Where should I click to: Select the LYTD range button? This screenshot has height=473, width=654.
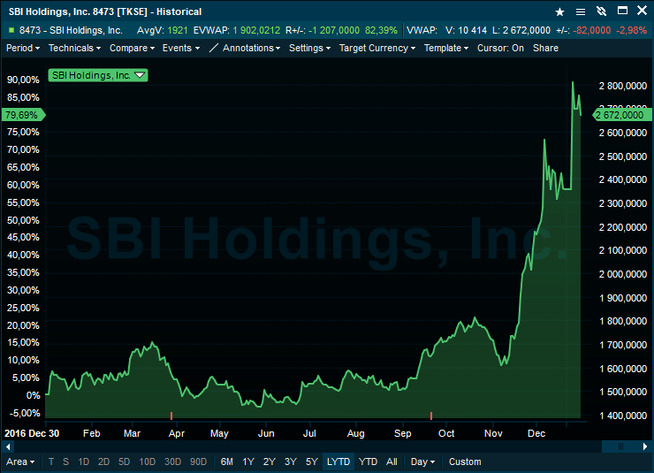tap(338, 462)
